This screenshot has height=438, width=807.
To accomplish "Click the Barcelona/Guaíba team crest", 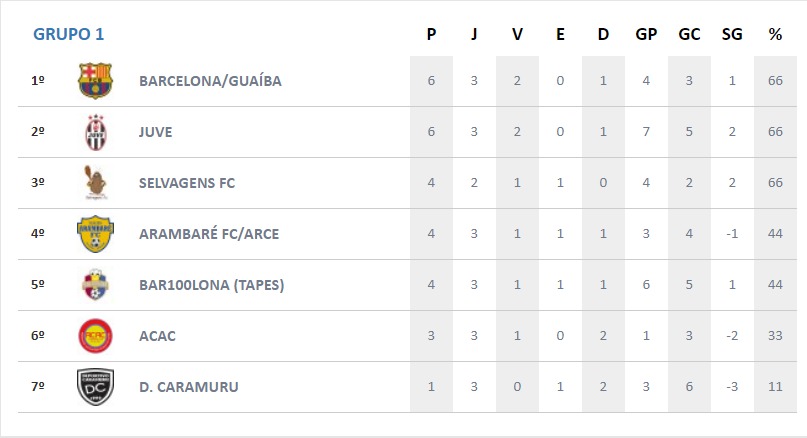I will (x=95, y=81).
